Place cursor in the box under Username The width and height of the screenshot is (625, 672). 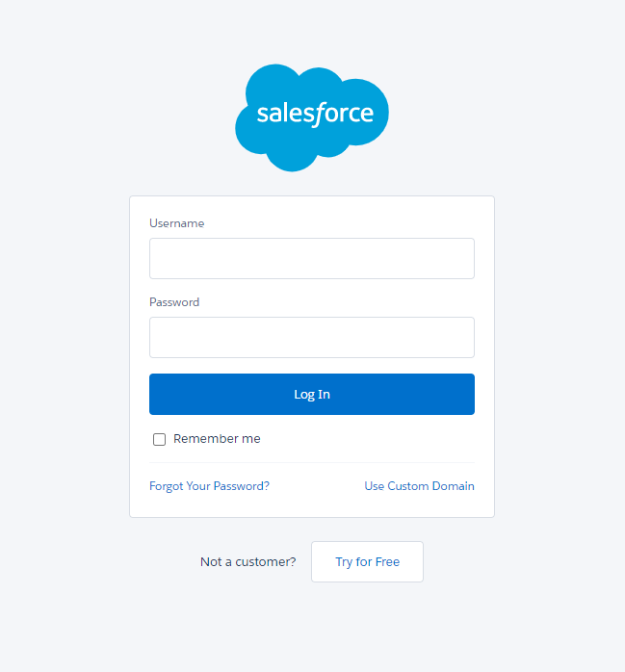click(x=312, y=258)
